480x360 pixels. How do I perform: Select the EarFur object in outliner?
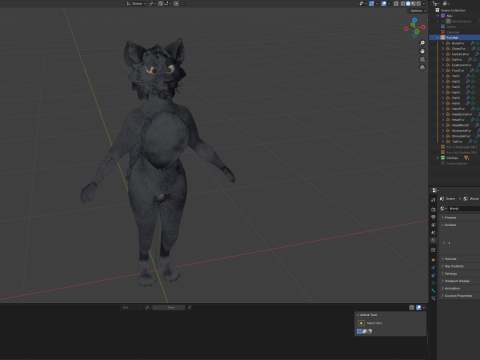tap(457, 60)
